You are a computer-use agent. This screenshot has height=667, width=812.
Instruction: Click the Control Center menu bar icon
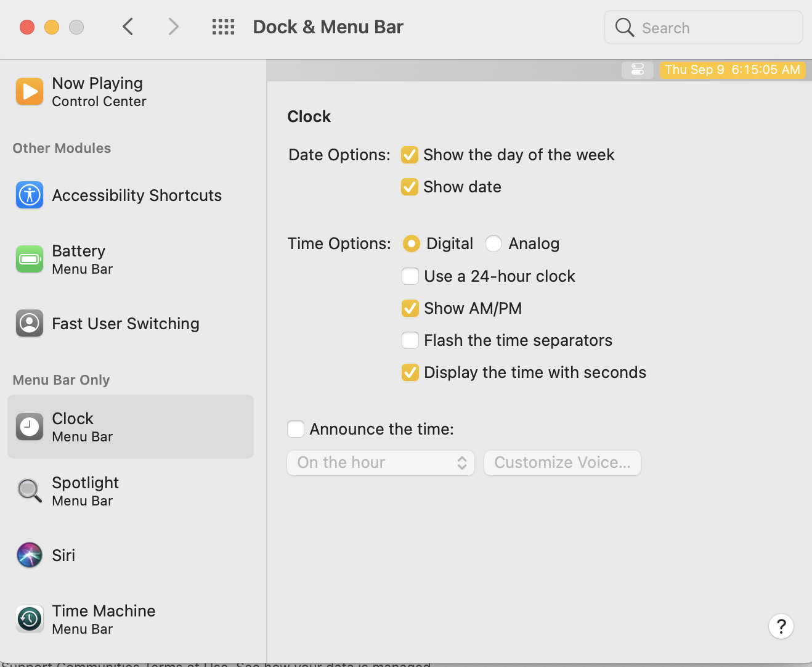pos(638,70)
